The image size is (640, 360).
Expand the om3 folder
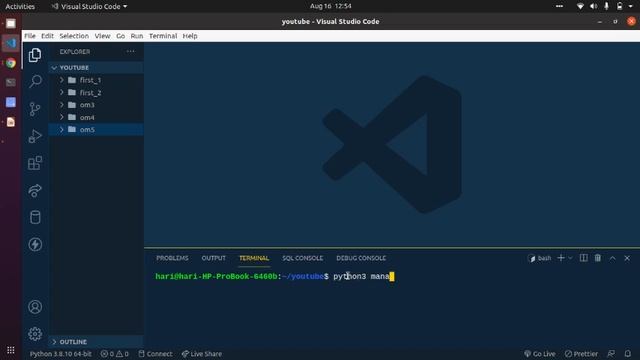coord(62,105)
